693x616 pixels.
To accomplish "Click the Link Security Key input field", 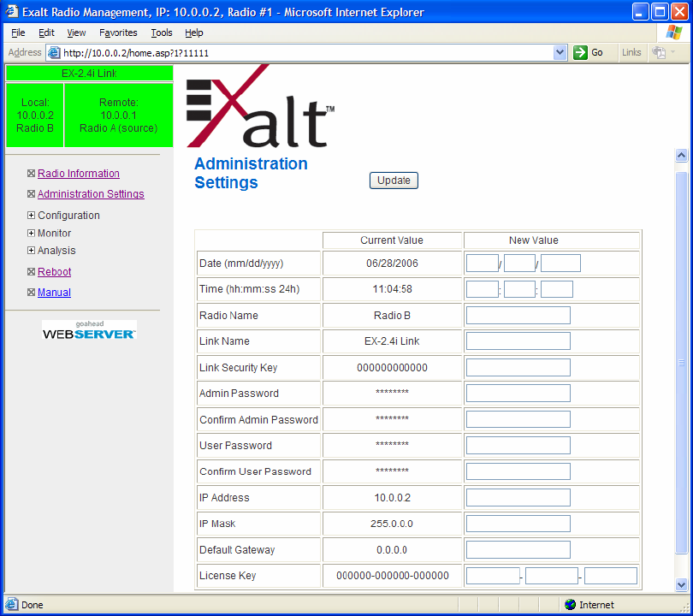I will coord(518,367).
